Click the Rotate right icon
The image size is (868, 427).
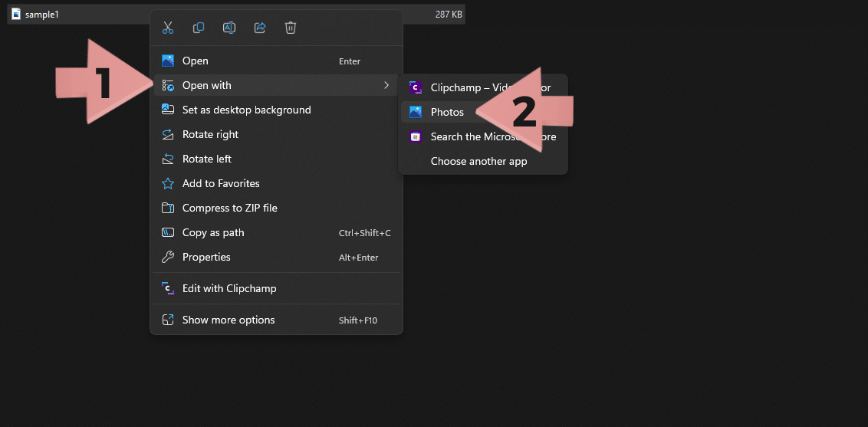(x=168, y=134)
